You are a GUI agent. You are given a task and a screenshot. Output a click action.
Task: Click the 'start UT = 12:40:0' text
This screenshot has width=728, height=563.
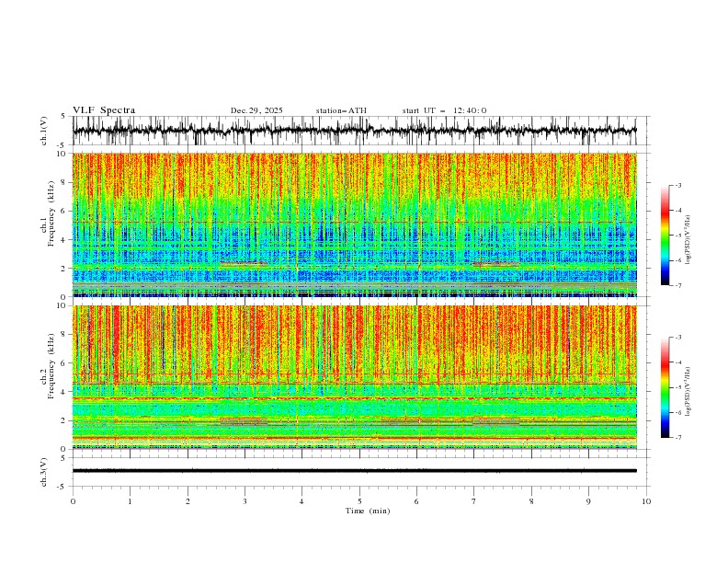point(444,110)
